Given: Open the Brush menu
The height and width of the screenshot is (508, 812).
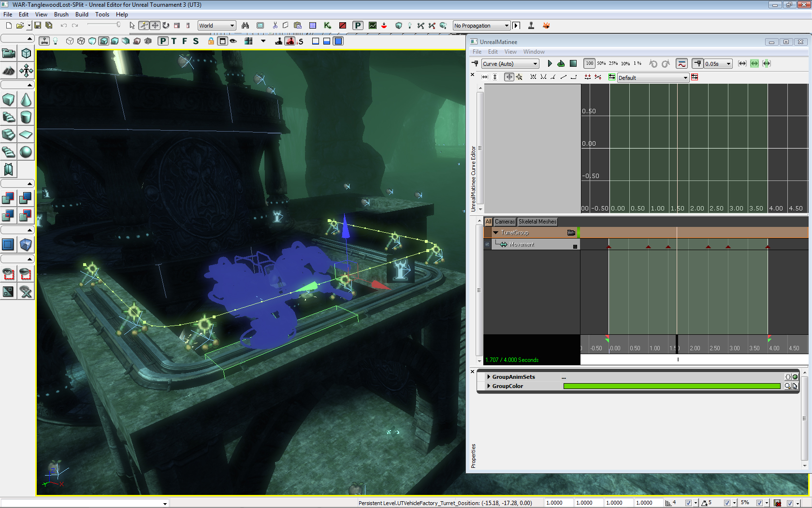Looking at the screenshot, I should click(x=61, y=15).
